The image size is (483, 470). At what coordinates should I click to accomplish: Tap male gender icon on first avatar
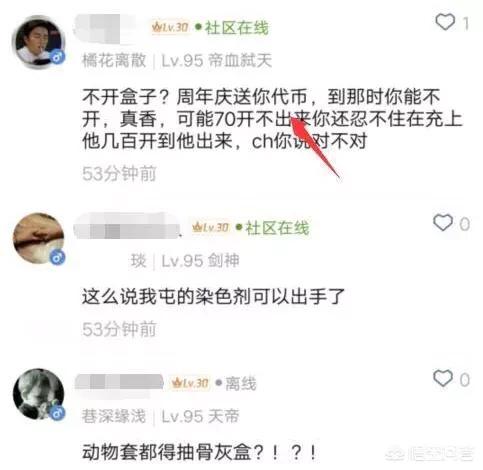click(x=57, y=58)
